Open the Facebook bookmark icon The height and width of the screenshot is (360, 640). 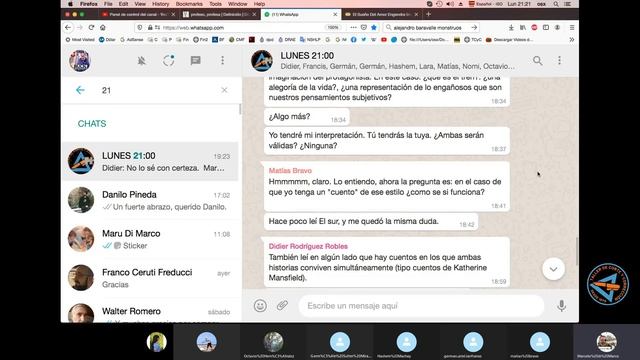coord(353,40)
